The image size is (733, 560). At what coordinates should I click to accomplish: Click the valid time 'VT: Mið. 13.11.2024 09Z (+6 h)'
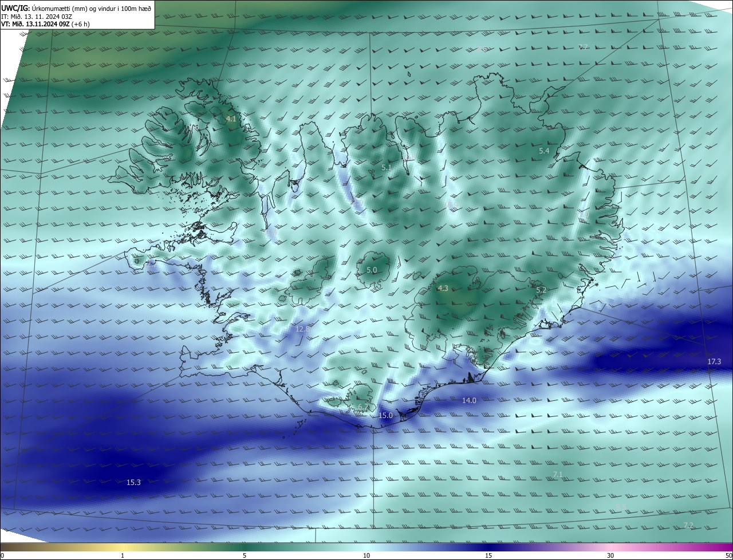(45, 24)
